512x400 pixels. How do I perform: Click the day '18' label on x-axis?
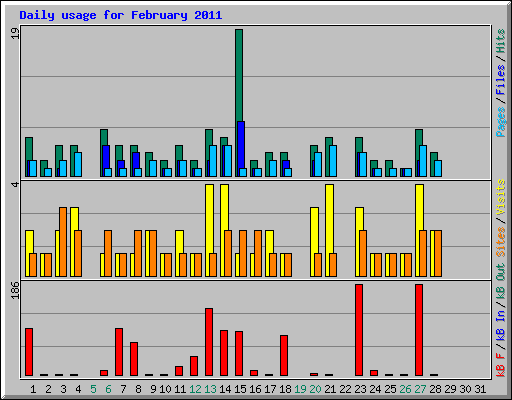coord(285,389)
